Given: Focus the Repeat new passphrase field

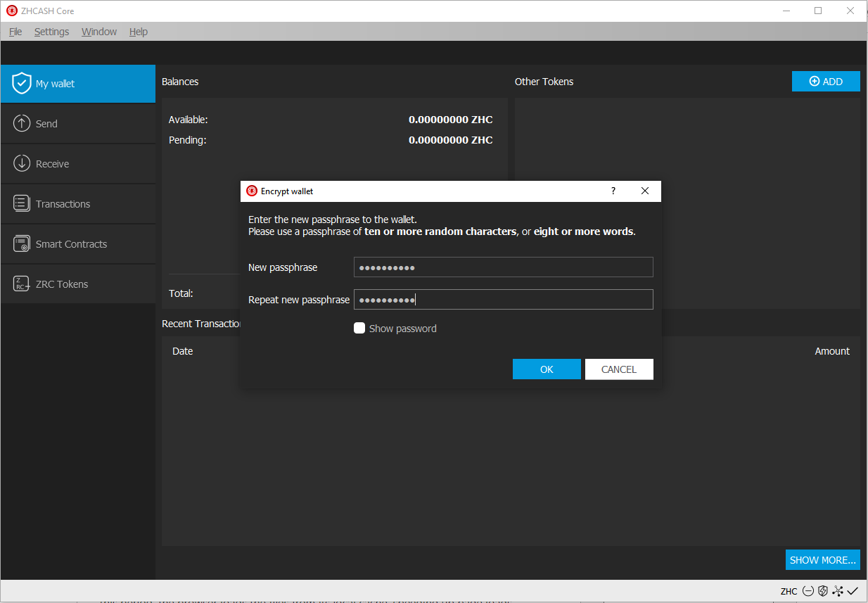Looking at the screenshot, I should point(504,300).
